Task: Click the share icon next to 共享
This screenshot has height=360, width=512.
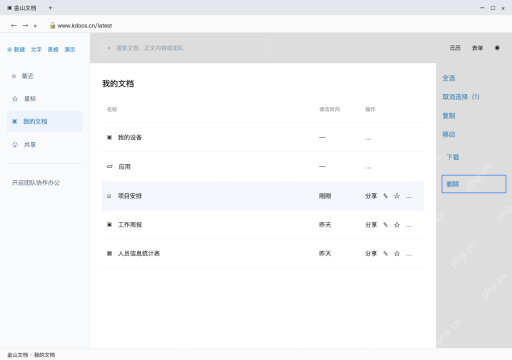Action: tap(15, 145)
